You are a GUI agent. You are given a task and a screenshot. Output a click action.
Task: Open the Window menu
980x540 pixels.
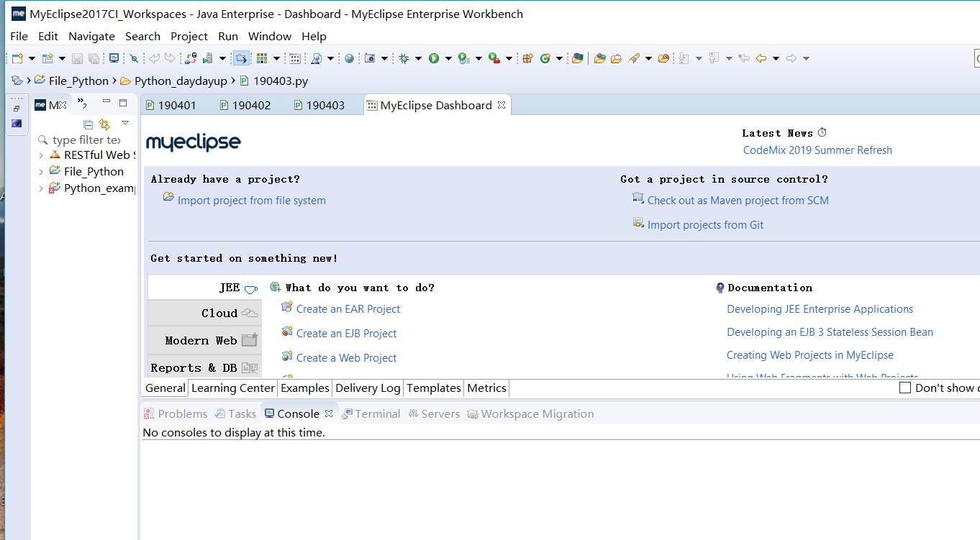pos(270,36)
